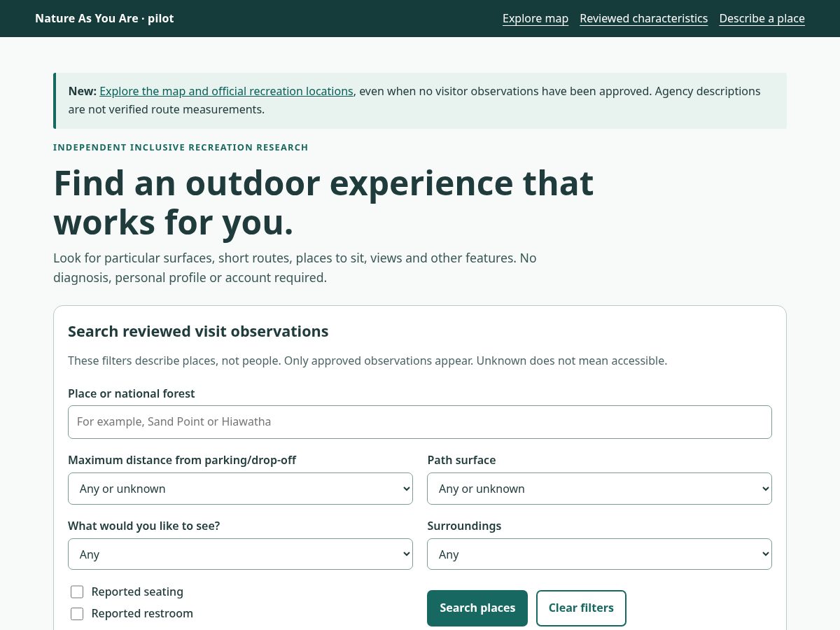Click the Search places button
Image resolution: width=840 pixels, height=630 pixels.
(477, 608)
